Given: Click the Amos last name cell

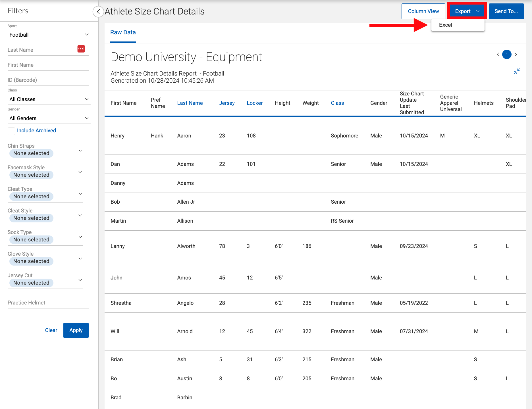Looking at the screenshot, I should coord(184,278).
